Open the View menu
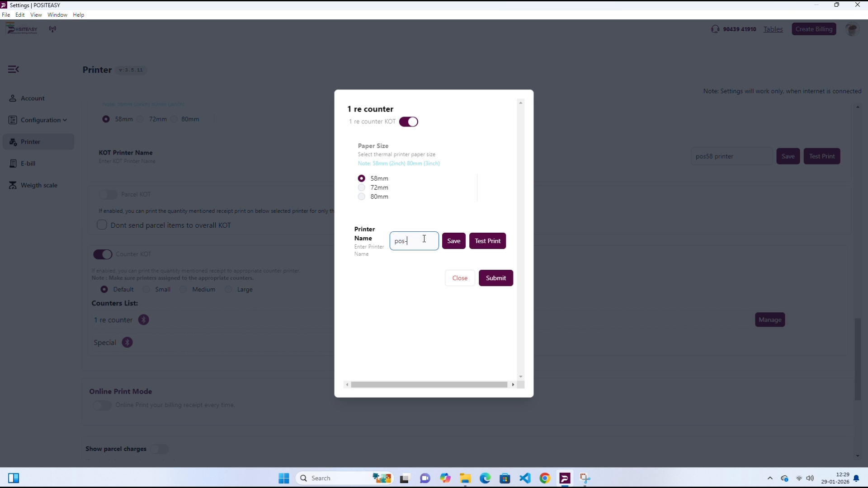The width and height of the screenshot is (868, 488). (36, 15)
